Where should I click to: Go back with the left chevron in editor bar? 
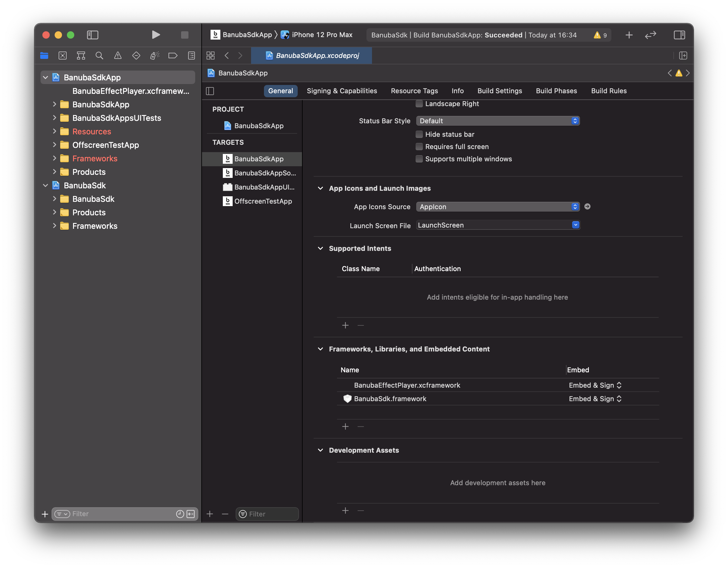coord(227,56)
